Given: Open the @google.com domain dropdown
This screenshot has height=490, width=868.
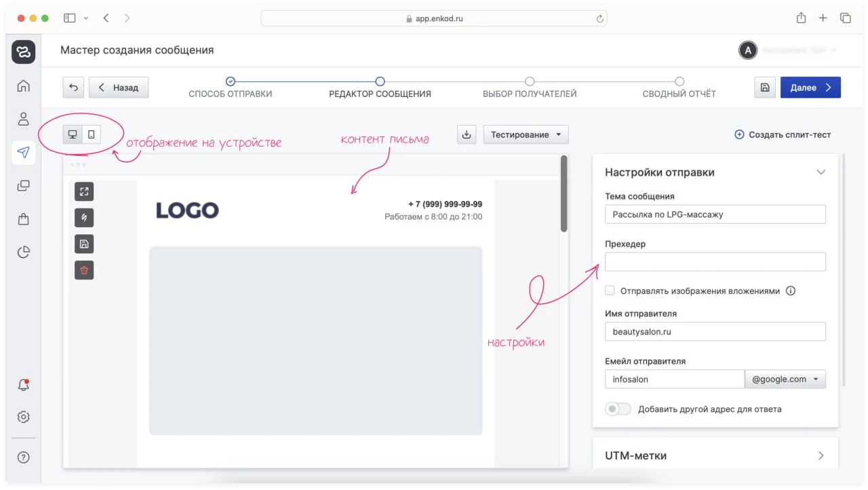Looking at the screenshot, I should [785, 379].
